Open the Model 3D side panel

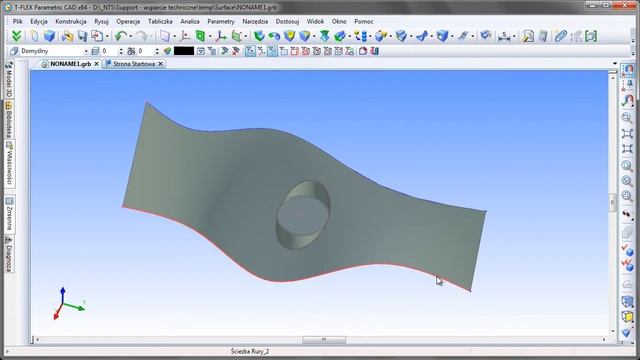(9, 79)
